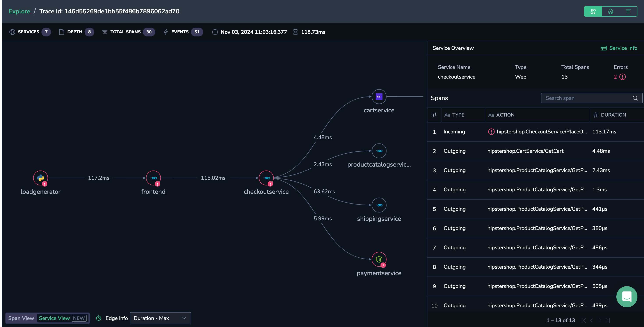Image resolution: width=644 pixels, height=327 pixels.
Task: Select the frontend Go node
Action: 153,178
